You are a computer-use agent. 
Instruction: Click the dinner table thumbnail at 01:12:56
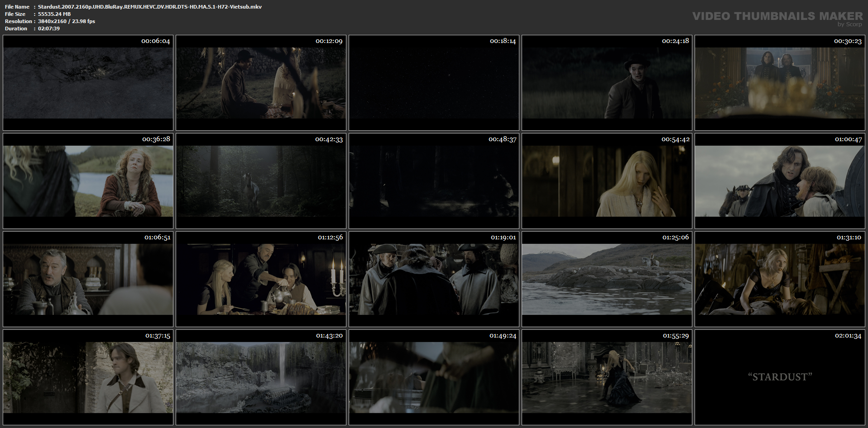[261, 279]
